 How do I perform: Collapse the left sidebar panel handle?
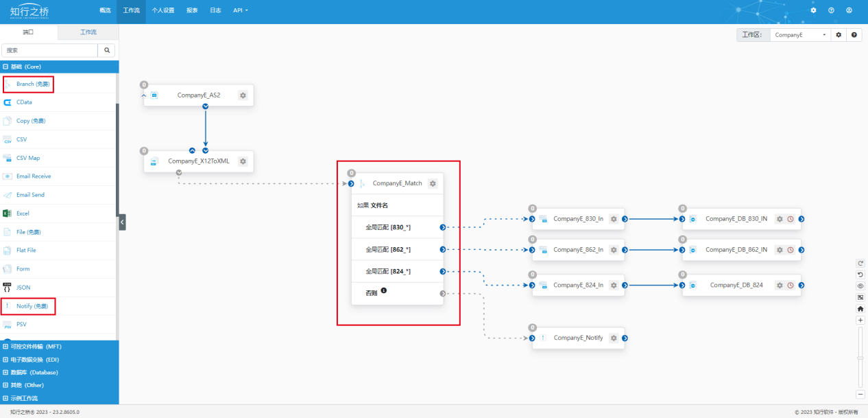click(x=122, y=222)
